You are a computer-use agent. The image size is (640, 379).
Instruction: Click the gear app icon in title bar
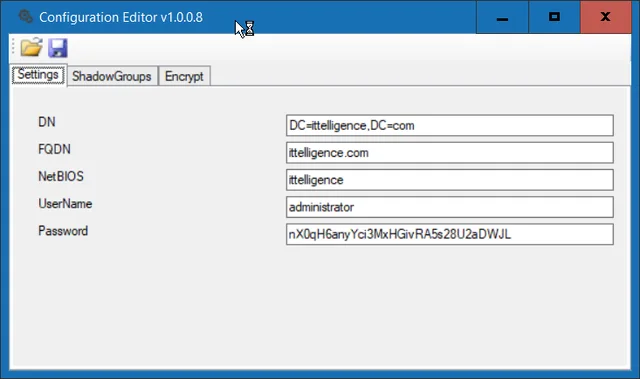(x=25, y=16)
